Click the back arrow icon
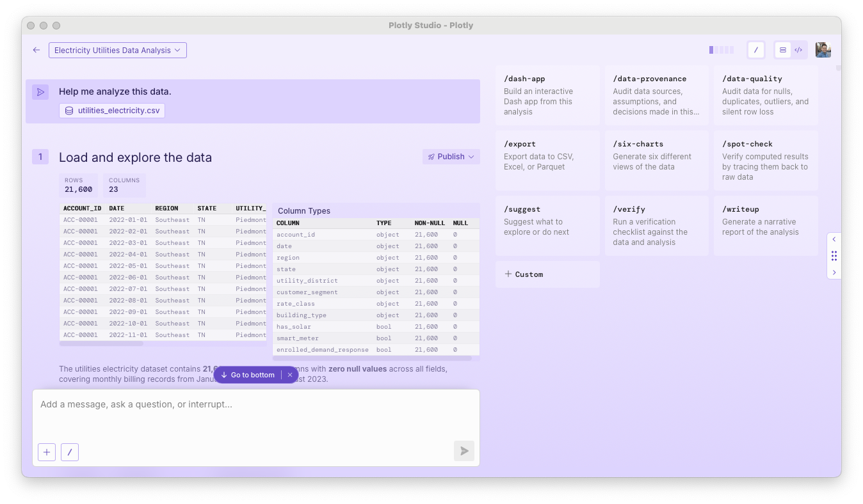Image resolution: width=863 pixels, height=504 pixels. (x=36, y=50)
